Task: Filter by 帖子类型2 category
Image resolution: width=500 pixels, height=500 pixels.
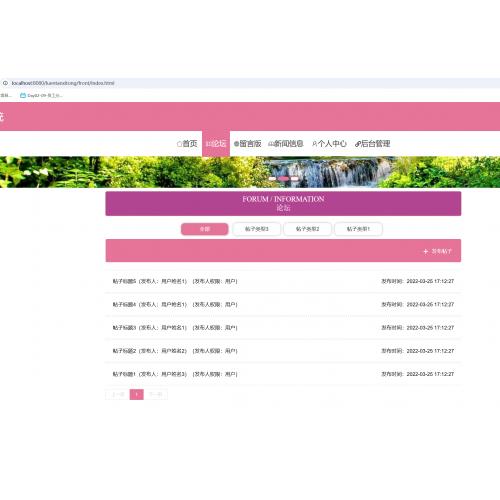Action: 307,229
